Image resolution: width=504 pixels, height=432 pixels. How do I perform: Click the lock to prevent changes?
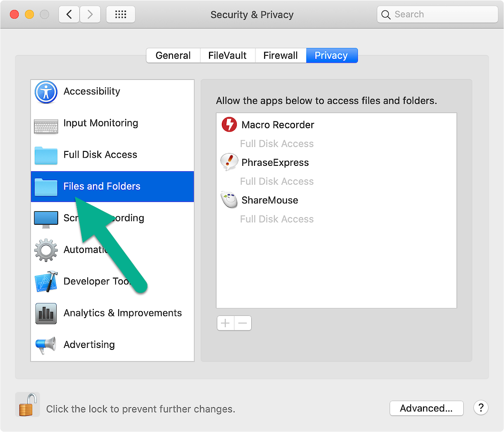27,405
